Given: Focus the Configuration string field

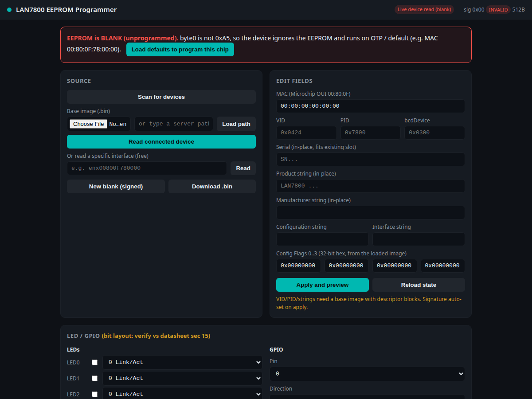Looking at the screenshot, I should click(x=322, y=239).
